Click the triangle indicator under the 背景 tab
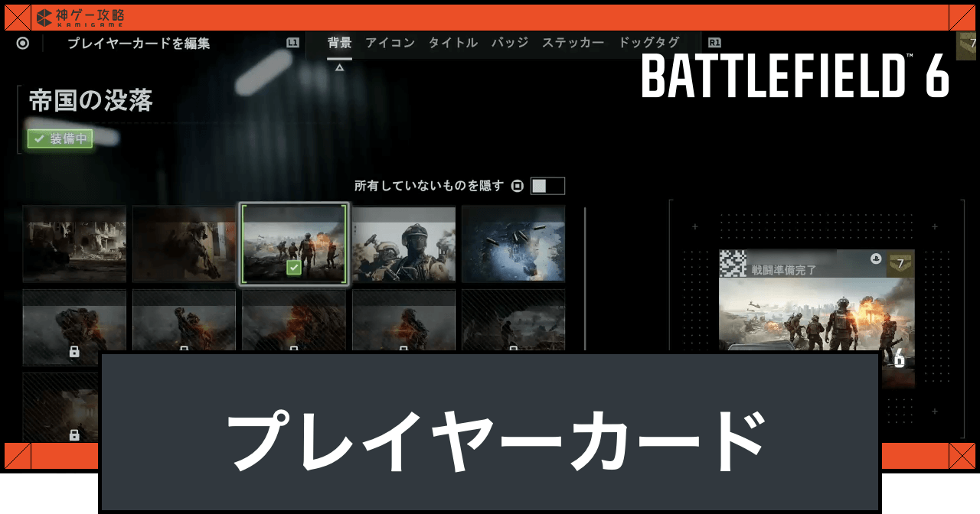The image size is (980, 514). pyautogui.click(x=339, y=67)
